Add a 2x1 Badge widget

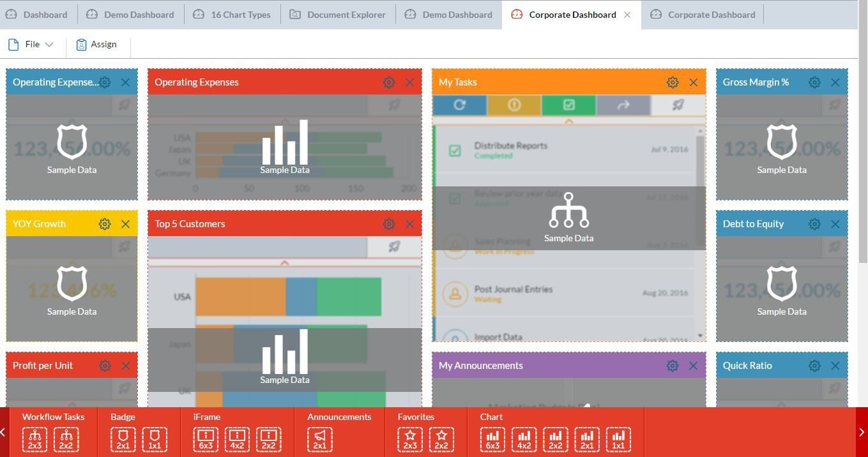pyautogui.click(x=123, y=438)
